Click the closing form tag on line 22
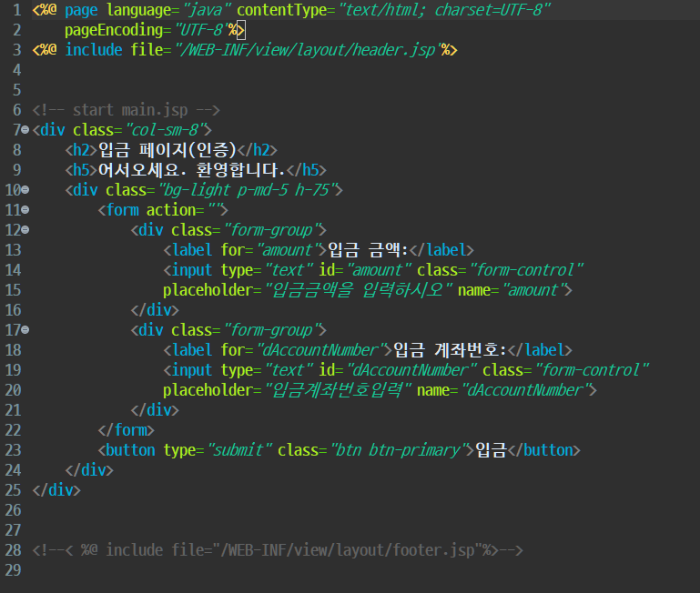Image resolution: width=700 pixels, height=593 pixels. [127, 430]
